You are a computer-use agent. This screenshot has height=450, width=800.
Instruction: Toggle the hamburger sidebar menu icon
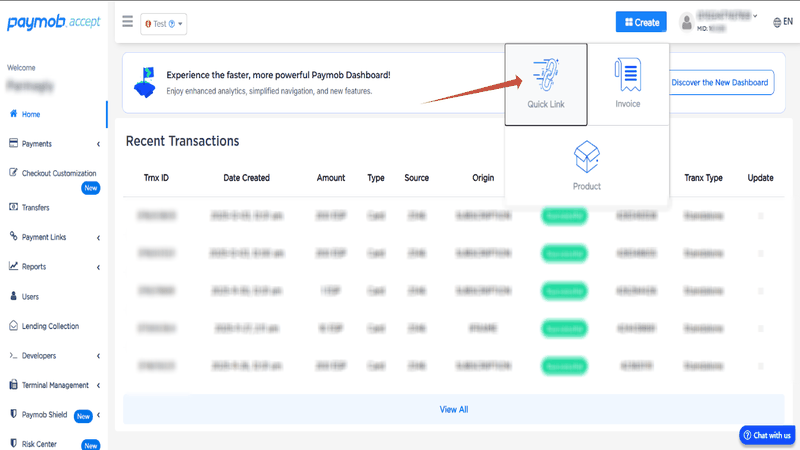(127, 22)
